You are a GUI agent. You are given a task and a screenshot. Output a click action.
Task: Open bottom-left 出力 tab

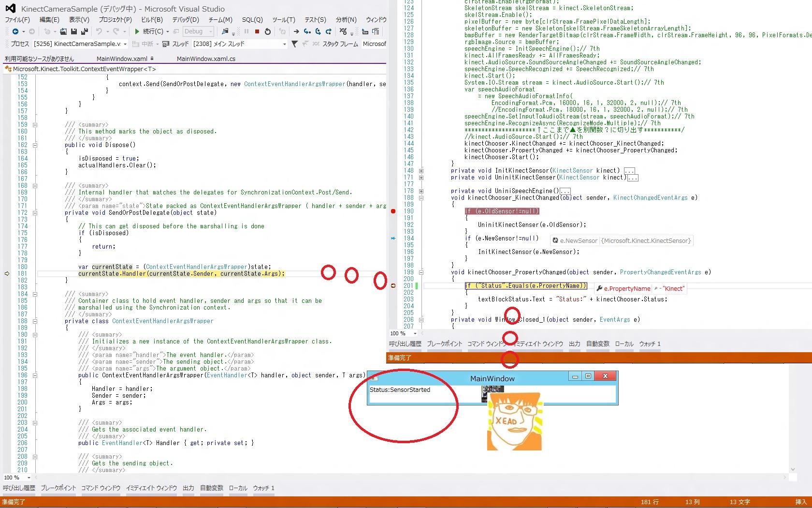click(x=188, y=488)
